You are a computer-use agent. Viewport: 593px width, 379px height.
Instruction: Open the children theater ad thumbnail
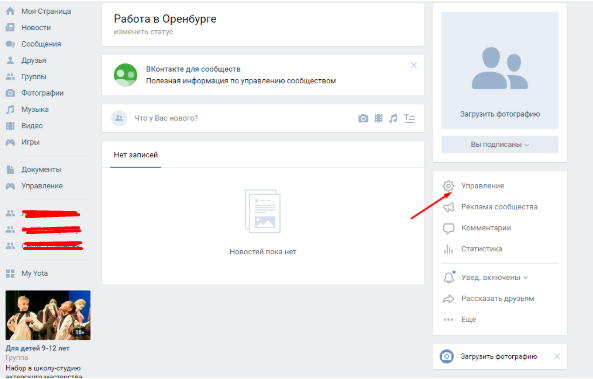pyautogui.click(x=48, y=315)
